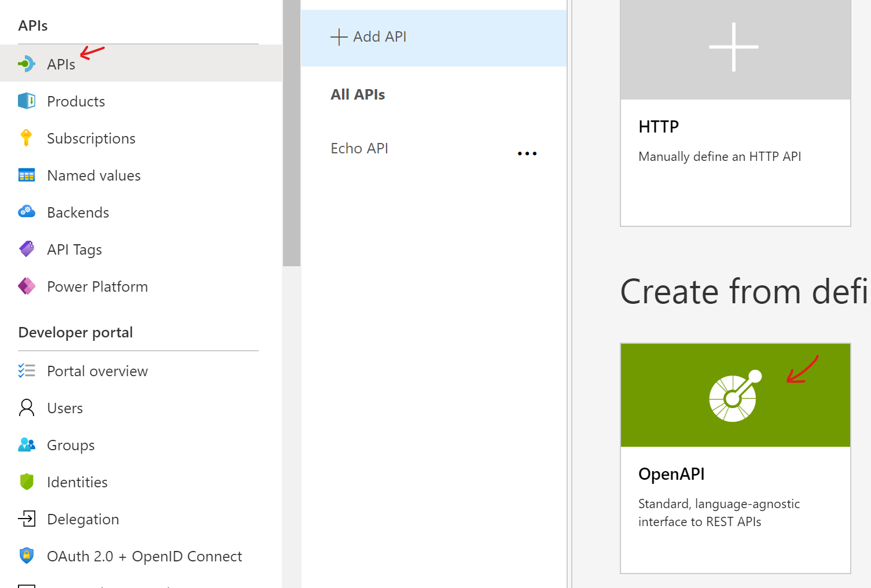This screenshot has width=871, height=588.
Task: Open Power Platform section
Action: [x=141, y=286]
